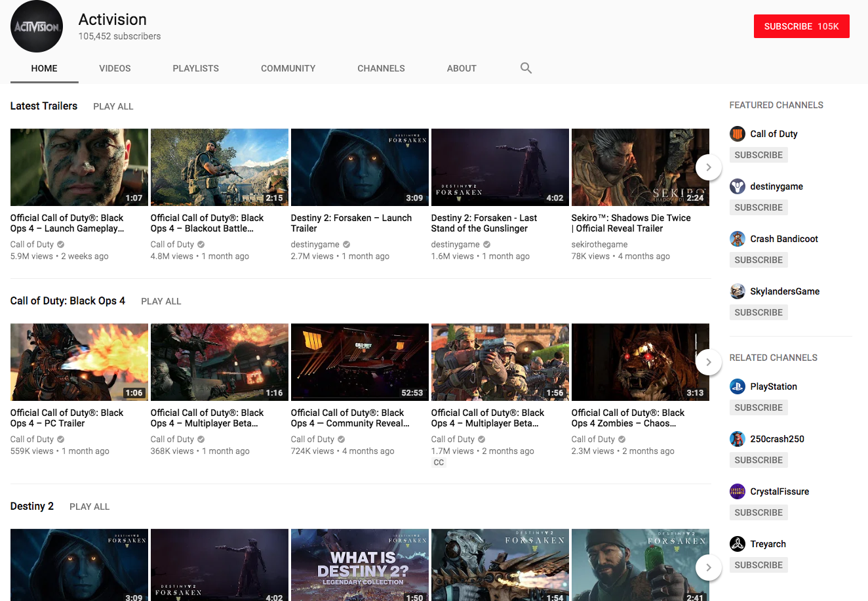Open the 1:54 Destiny 2 Forsaken thumbnail

tap(500, 565)
